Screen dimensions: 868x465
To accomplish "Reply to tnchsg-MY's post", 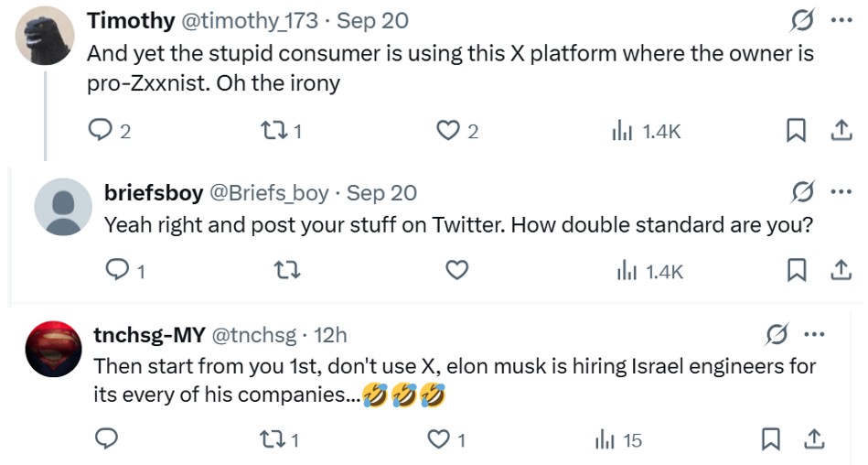I will coord(107,440).
